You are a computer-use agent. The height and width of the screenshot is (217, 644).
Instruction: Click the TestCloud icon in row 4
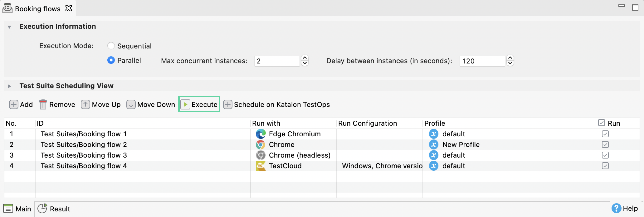point(261,166)
